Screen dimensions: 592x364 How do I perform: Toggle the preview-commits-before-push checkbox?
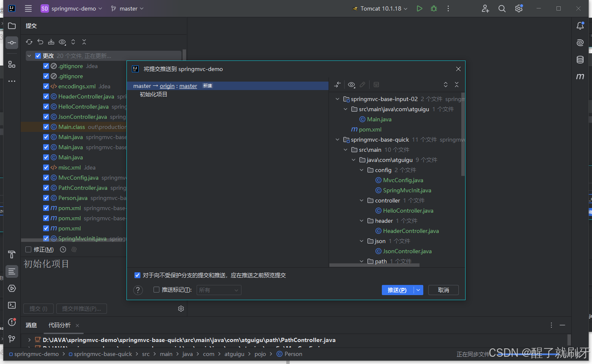pos(137,275)
